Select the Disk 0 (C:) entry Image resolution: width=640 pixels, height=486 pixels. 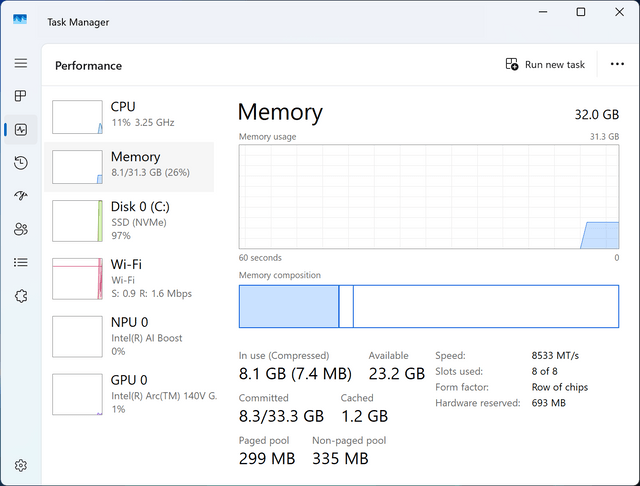[x=129, y=221]
